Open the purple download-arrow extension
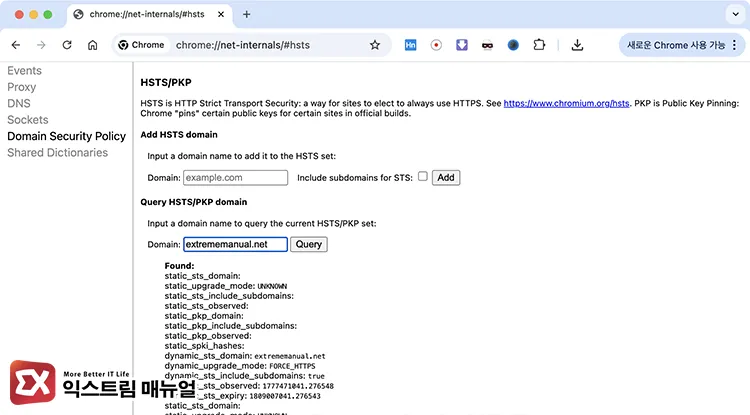 (x=462, y=45)
